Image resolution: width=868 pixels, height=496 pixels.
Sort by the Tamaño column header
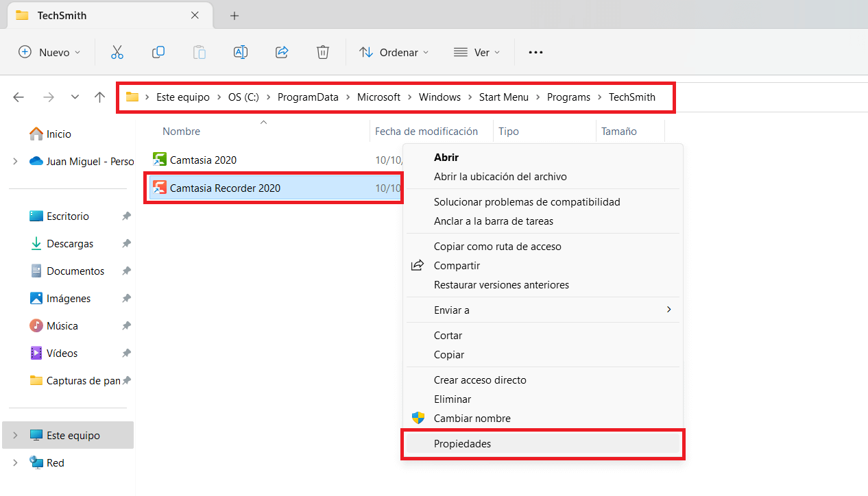pos(619,132)
